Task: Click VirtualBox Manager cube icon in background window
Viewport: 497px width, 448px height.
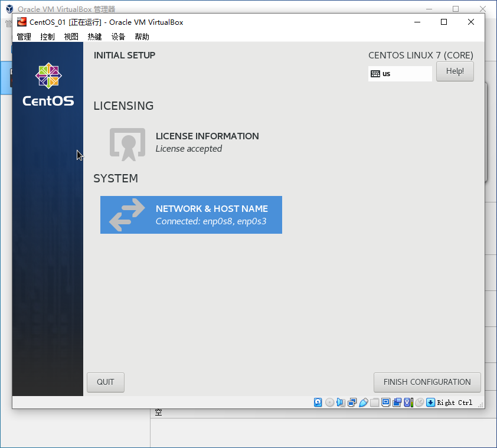Action: click(x=9, y=9)
